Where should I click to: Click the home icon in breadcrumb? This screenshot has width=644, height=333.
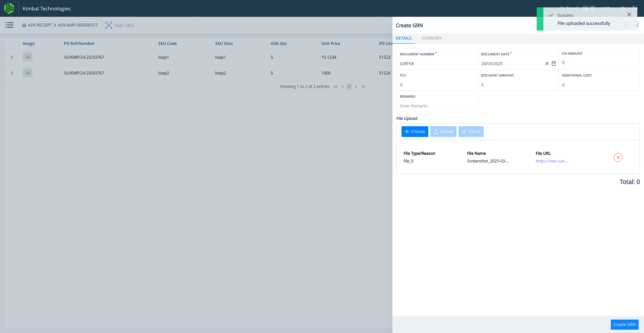point(24,25)
